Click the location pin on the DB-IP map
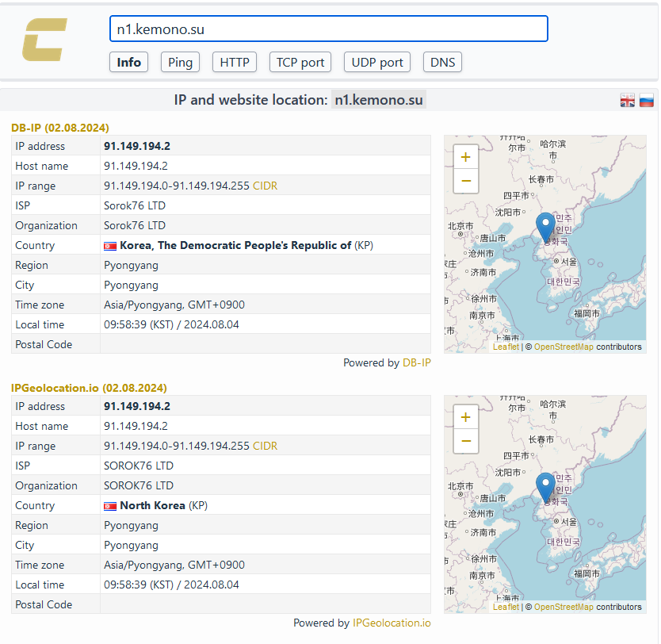This screenshot has height=644, width=661. pyautogui.click(x=545, y=227)
